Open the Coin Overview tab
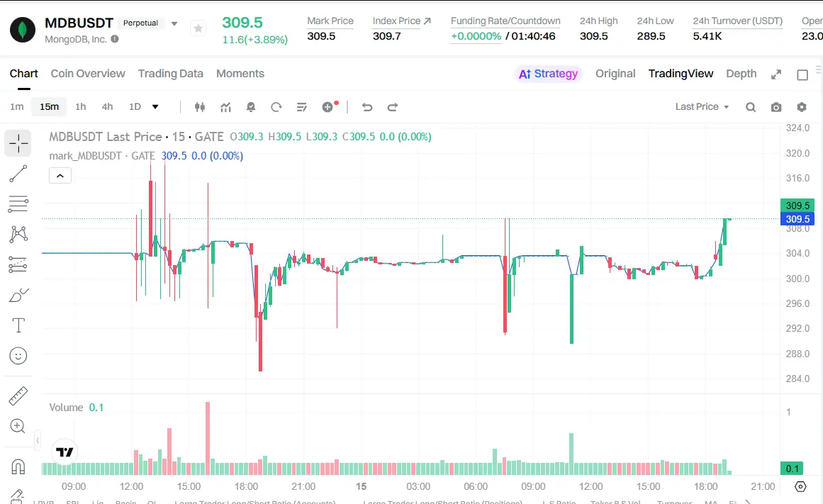 (x=88, y=74)
